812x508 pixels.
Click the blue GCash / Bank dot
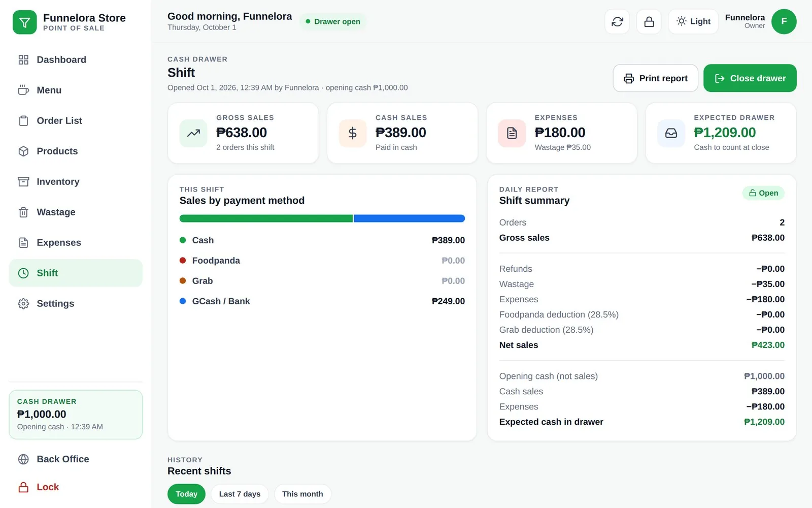pos(183,301)
